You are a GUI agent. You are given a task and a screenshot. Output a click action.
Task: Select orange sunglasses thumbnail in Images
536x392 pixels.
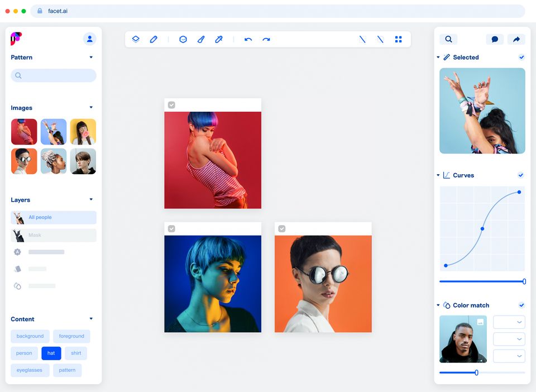24,161
